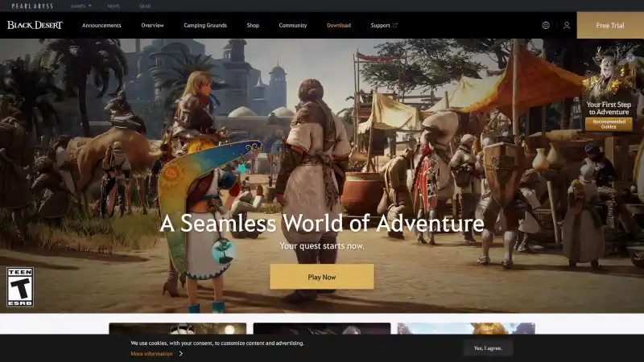Click the Black Desert logo
Screen dimensions: 644x362
click(x=35, y=25)
